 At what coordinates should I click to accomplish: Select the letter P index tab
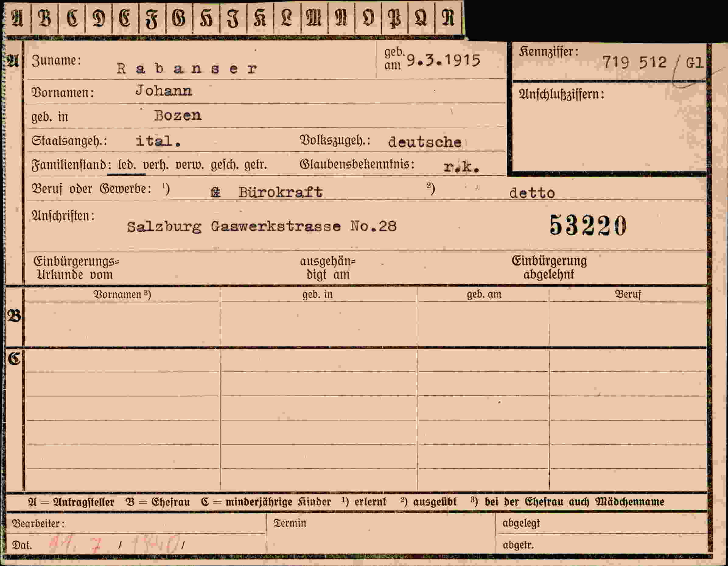coord(395,18)
